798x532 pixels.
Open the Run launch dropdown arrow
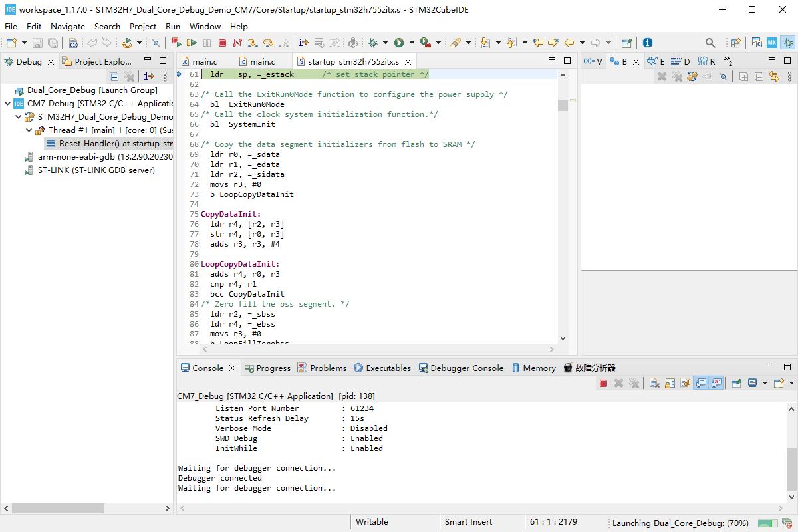tap(412, 43)
